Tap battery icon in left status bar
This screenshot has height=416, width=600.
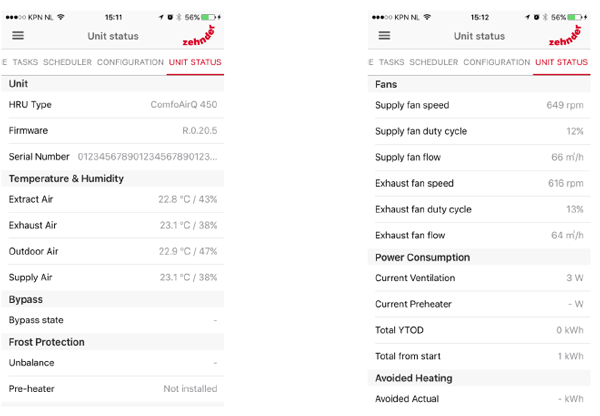pyautogui.click(x=208, y=17)
